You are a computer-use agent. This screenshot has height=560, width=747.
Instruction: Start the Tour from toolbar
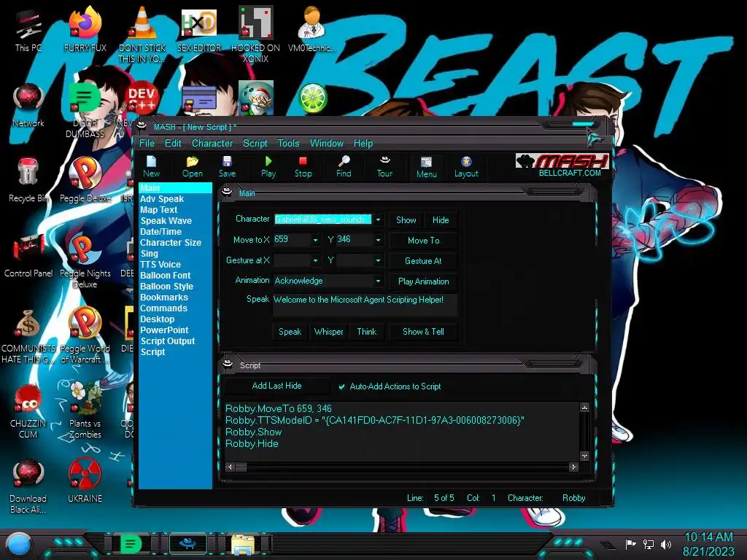(x=384, y=167)
